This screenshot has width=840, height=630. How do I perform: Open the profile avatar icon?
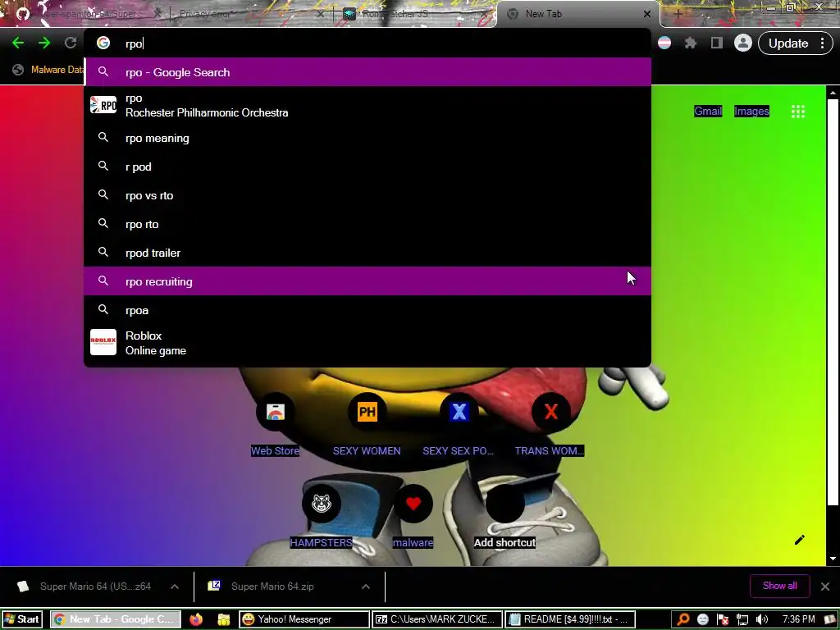point(743,43)
